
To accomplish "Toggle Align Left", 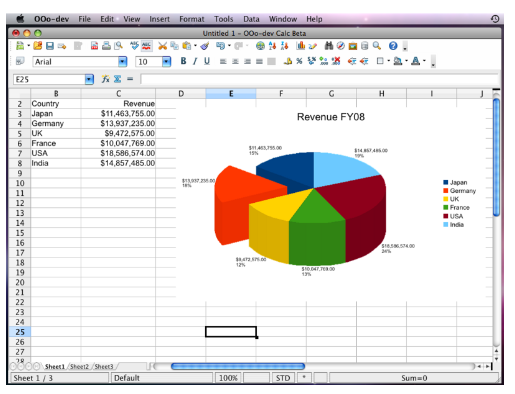I will click(x=223, y=61).
